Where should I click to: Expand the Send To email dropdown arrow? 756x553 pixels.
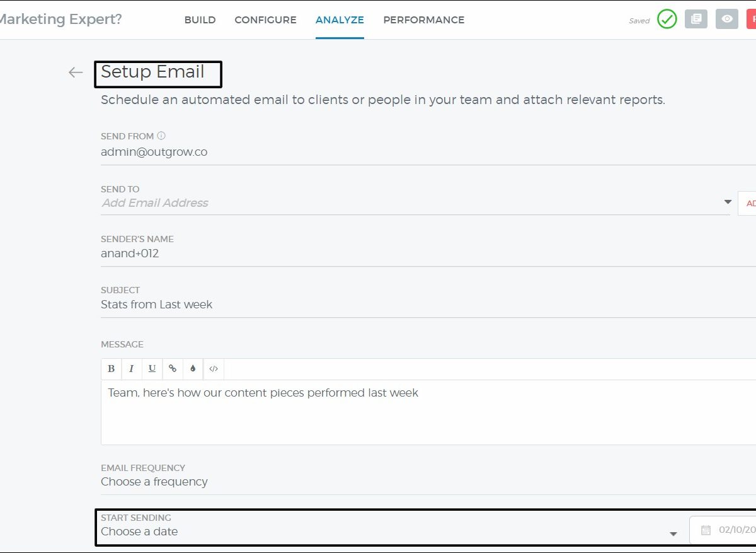[x=728, y=202]
